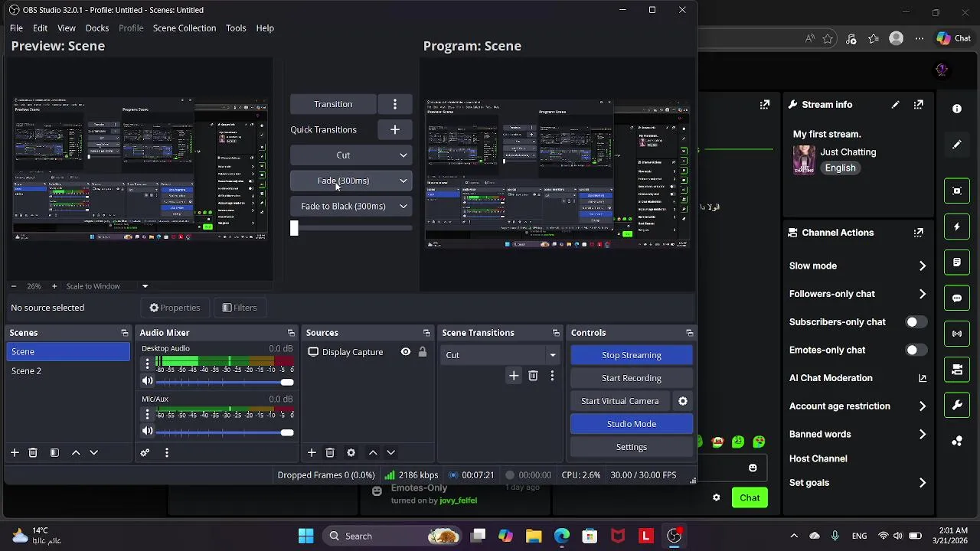Viewport: 980px width, 551px height.
Task: Open Scene Transitions Cut combo box
Action: point(501,355)
